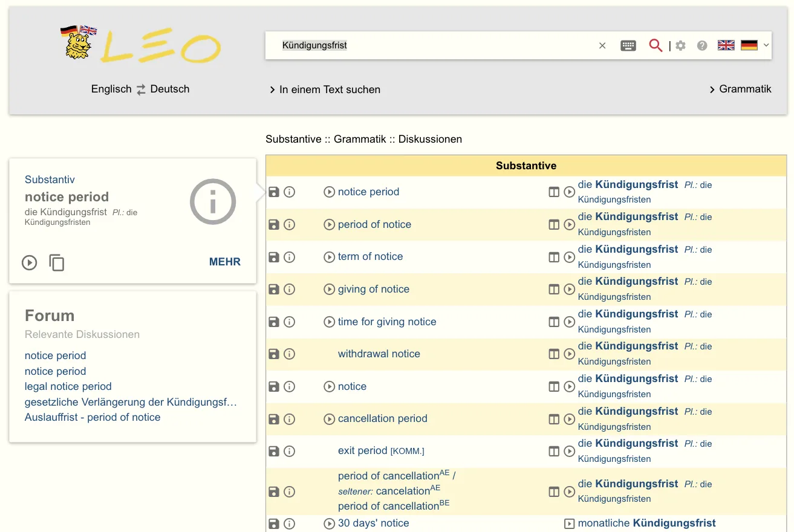Screen dimensions: 794x532
Task: Show info for 'term of notice' row
Action: [x=290, y=257]
